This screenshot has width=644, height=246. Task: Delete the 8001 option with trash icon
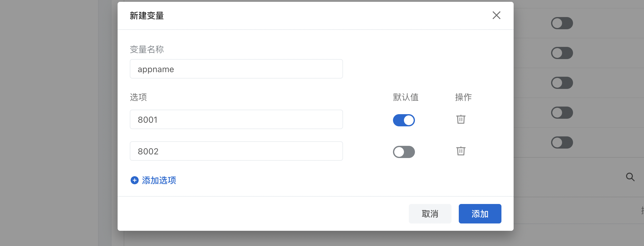coord(461,119)
